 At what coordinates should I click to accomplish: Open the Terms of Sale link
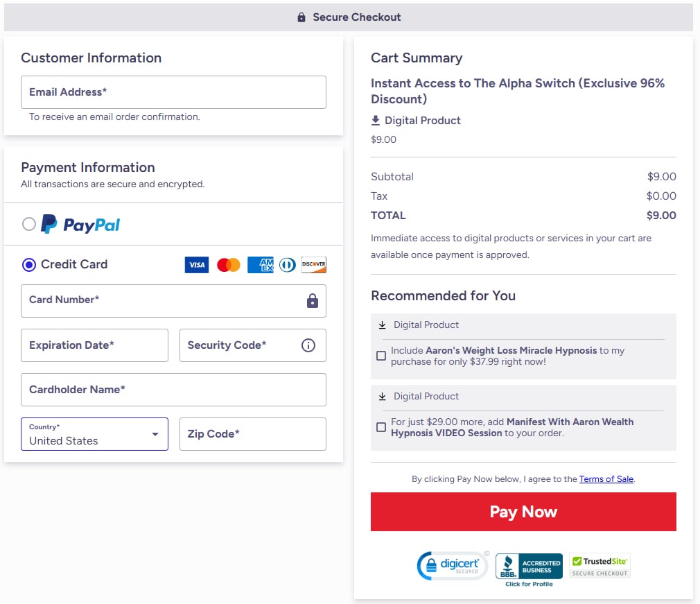pyautogui.click(x=606, y=478)
